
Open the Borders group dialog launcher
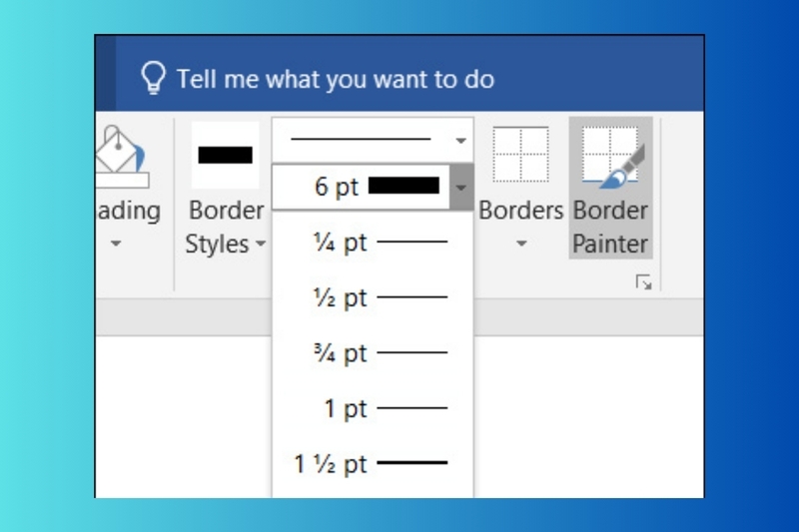click(644, 283)
